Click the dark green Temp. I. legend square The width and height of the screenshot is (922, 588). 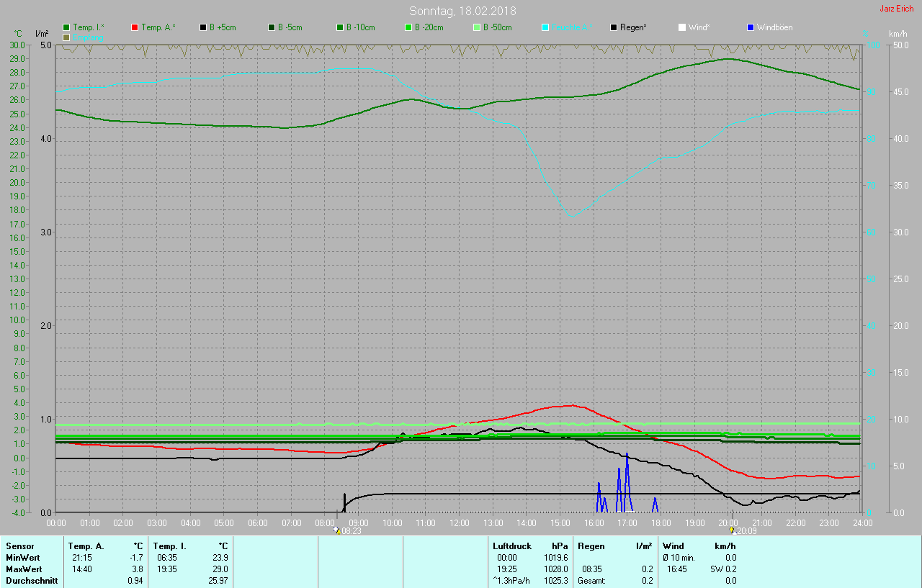pos(67,27)
